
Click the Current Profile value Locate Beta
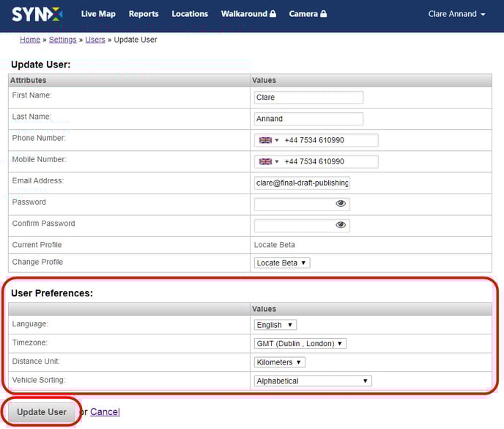tap(274, 245)
